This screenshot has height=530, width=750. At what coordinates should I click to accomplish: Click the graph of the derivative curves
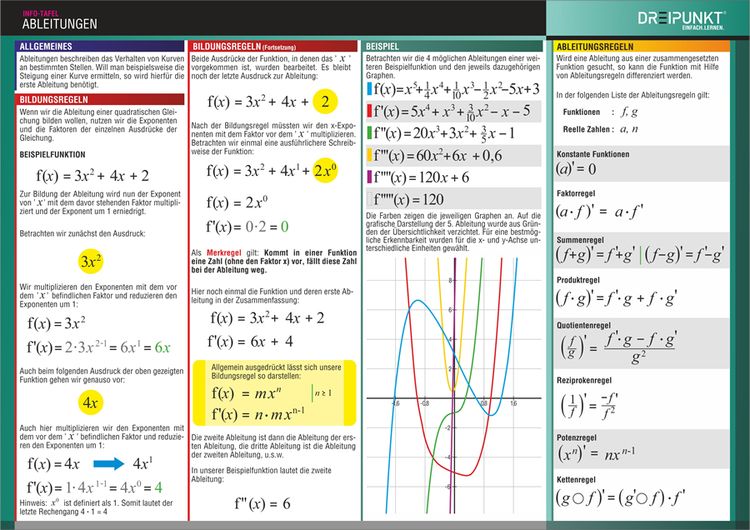453,386
